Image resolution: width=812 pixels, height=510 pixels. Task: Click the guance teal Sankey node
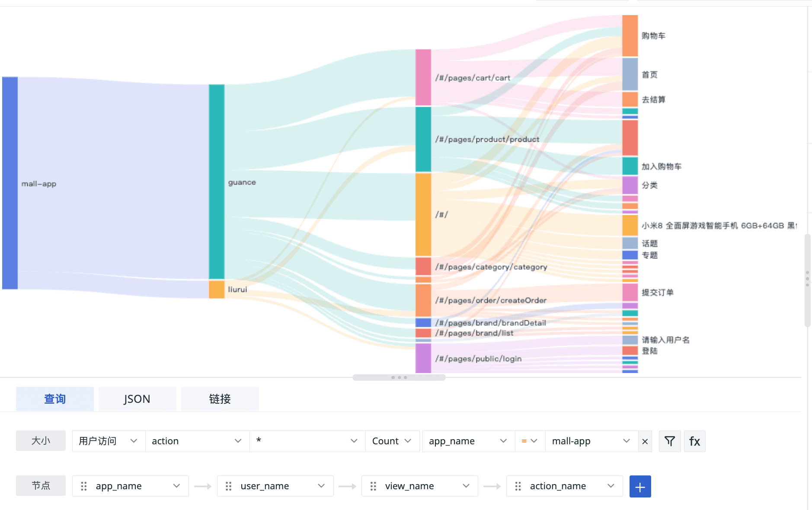pos(217,182)
